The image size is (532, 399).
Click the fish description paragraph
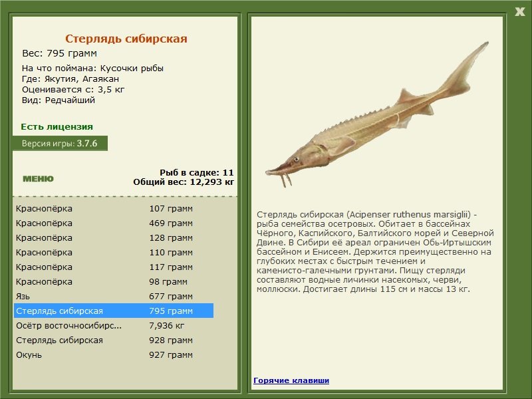(x=375, y=252)
